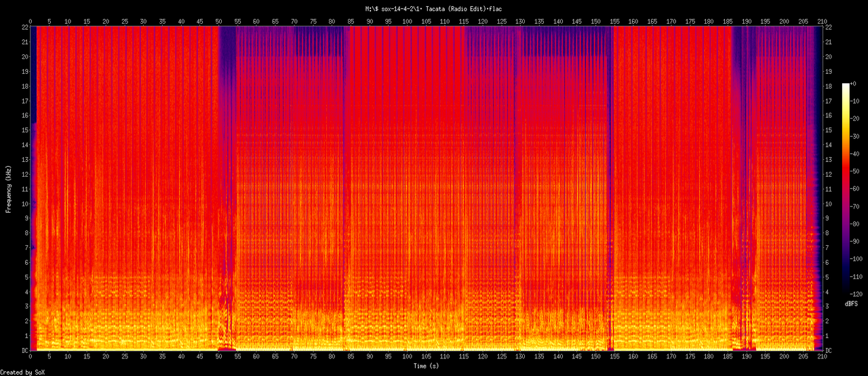Click the '-30' color scale label

854,135
